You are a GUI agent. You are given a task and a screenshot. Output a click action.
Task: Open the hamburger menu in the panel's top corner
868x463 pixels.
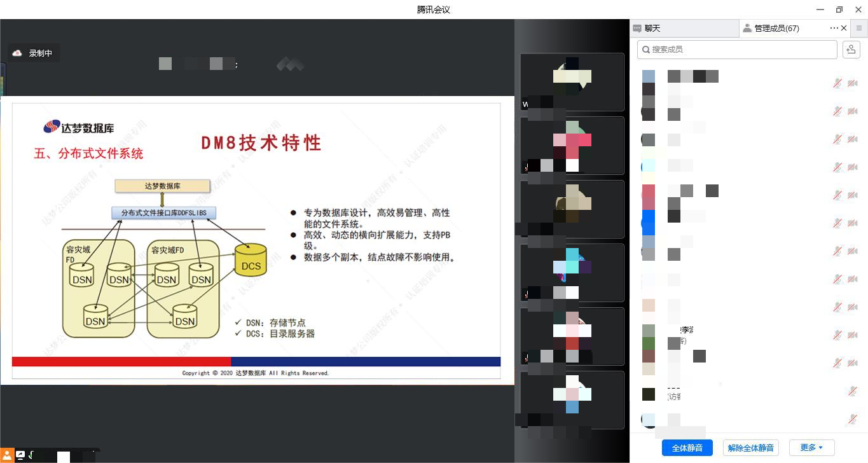pos(859,29)
